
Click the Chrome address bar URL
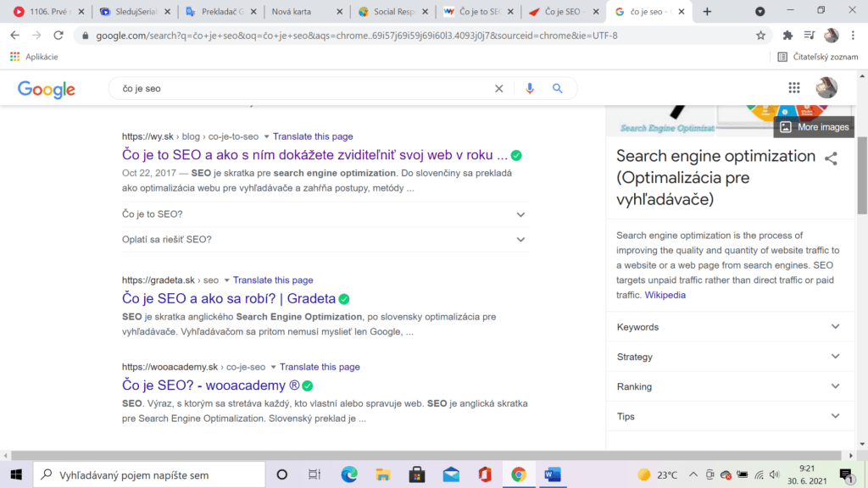[x=357, y=36]
